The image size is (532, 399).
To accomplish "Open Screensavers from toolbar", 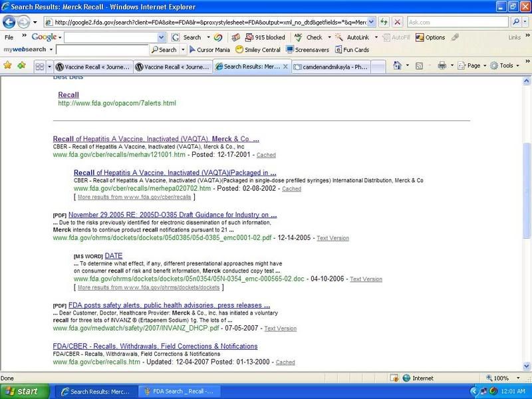I will point(308,49).
